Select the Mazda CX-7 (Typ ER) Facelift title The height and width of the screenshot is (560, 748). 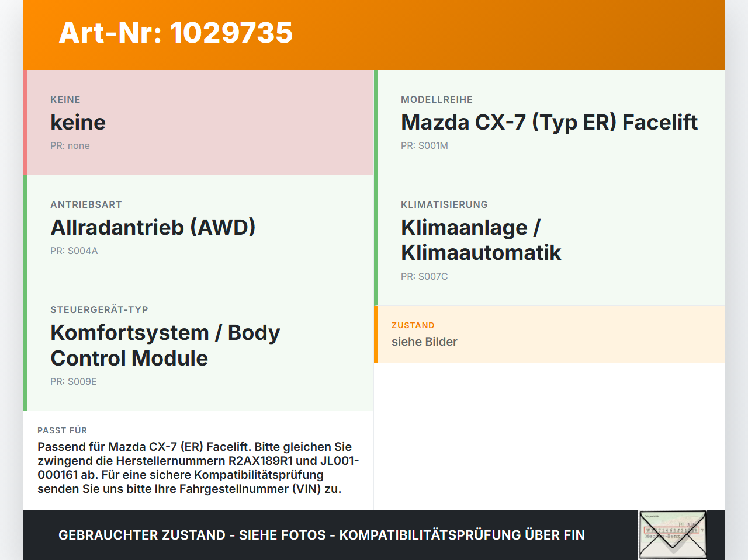click(549, 123)
